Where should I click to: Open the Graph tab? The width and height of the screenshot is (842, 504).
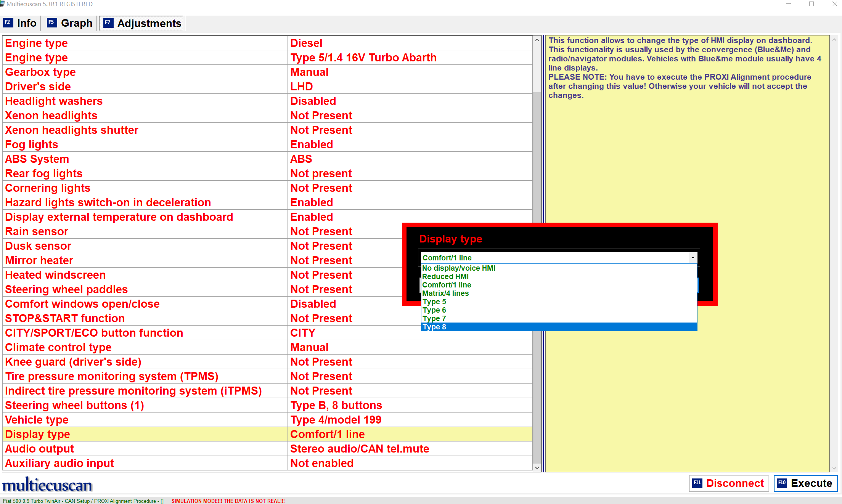point(71,23)
